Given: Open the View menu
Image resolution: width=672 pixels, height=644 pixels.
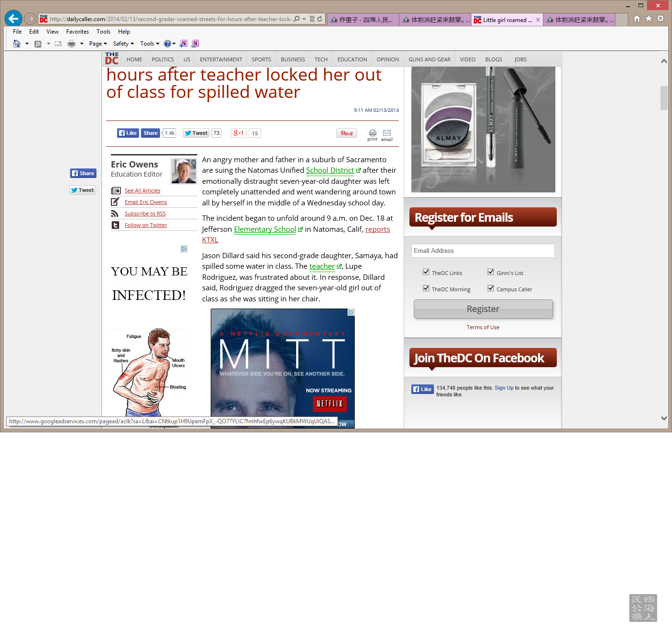Looking at the screenshot, I should [52, 32].
